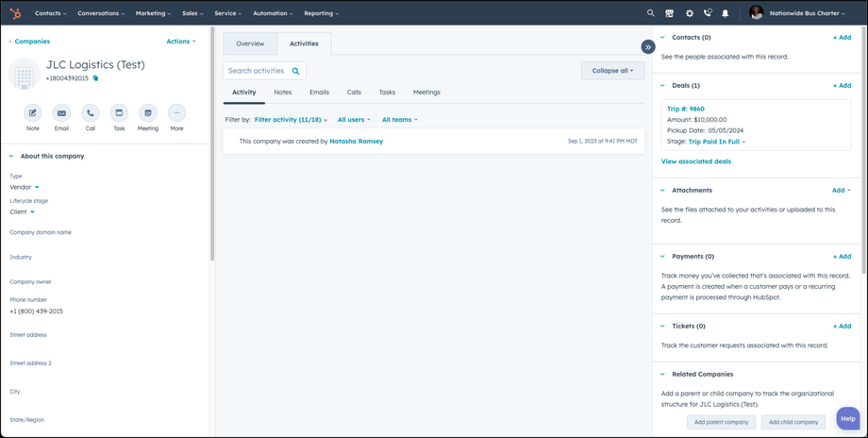Open the Reporting navigation menu
Screen dimensions: 868x438
point(321,13)
